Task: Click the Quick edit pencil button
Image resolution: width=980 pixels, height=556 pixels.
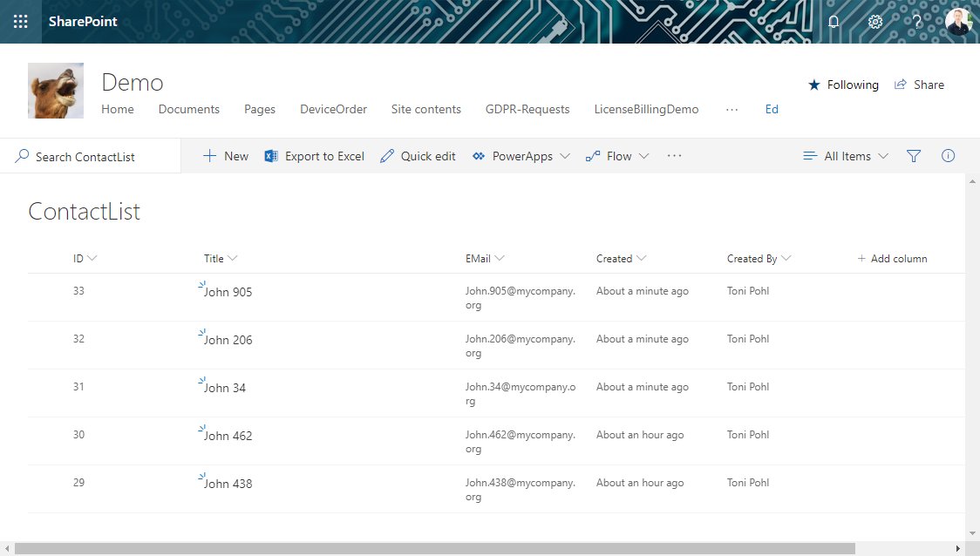Action: tap(418, 156)
